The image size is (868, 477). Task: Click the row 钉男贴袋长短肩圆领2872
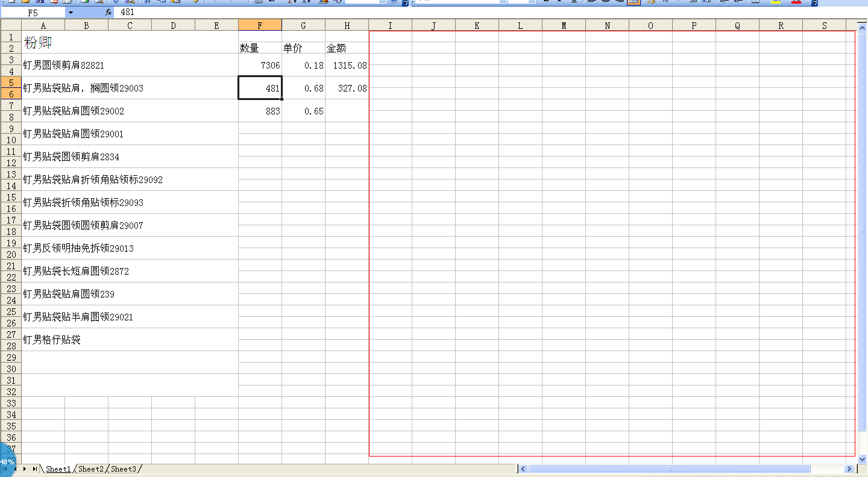coord(130,271)
